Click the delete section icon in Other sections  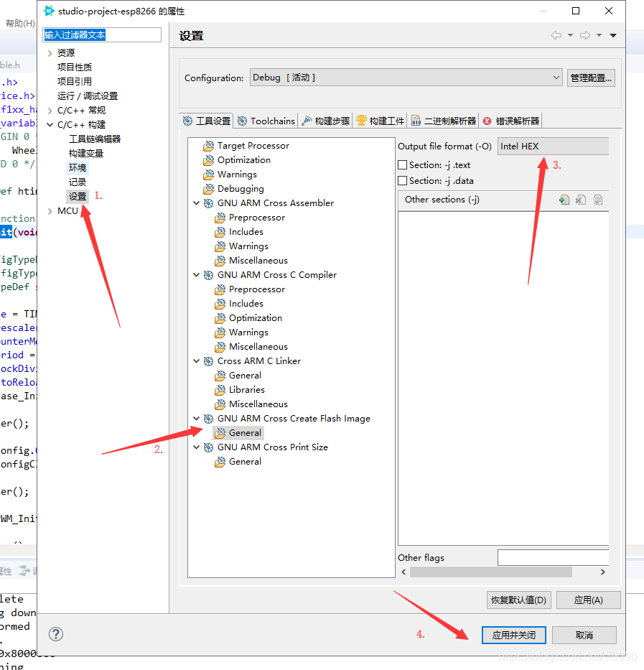click(581, 200)
